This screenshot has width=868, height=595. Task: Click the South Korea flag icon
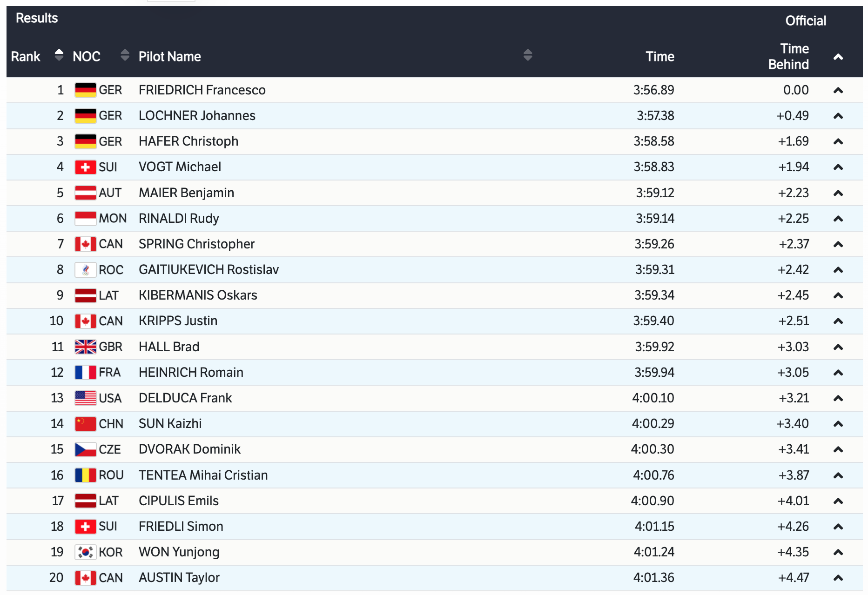(86, 552)
